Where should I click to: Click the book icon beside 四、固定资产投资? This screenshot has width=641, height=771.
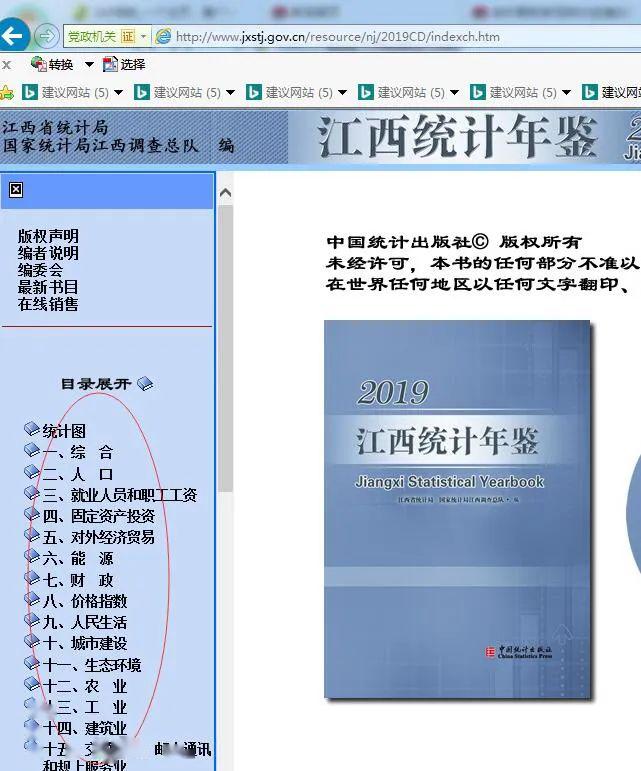click(32, 514)
